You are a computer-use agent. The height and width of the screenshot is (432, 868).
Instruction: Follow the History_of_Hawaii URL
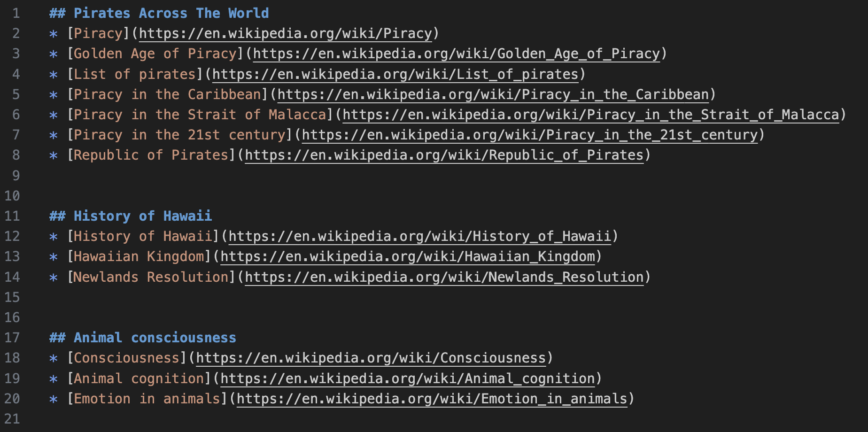point(419,236)
